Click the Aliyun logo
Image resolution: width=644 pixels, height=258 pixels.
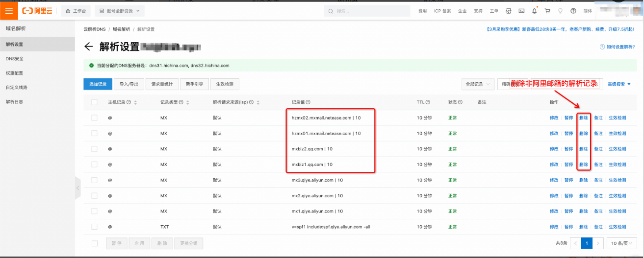click(38, 11)
